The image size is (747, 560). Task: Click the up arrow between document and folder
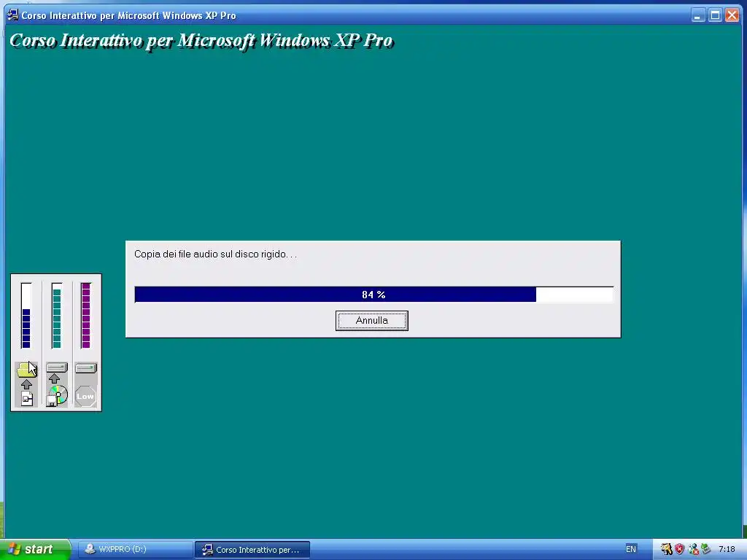pos(27,384)
